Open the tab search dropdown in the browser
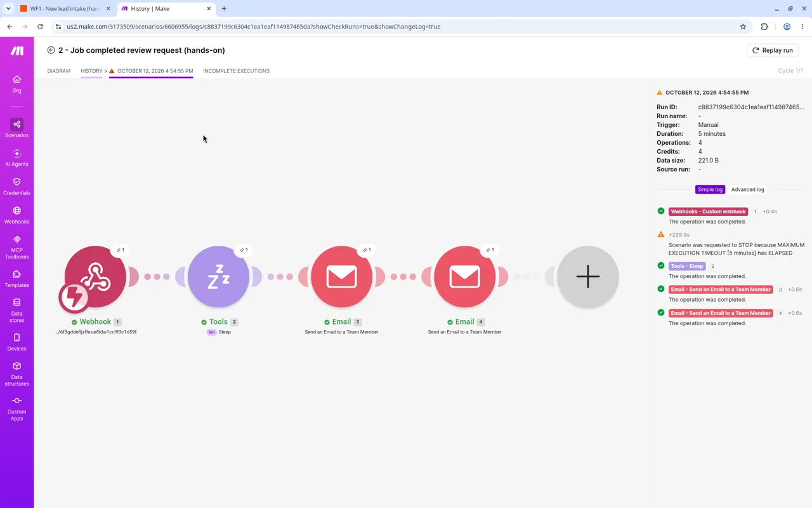812x508 pixels. (8, 8)
